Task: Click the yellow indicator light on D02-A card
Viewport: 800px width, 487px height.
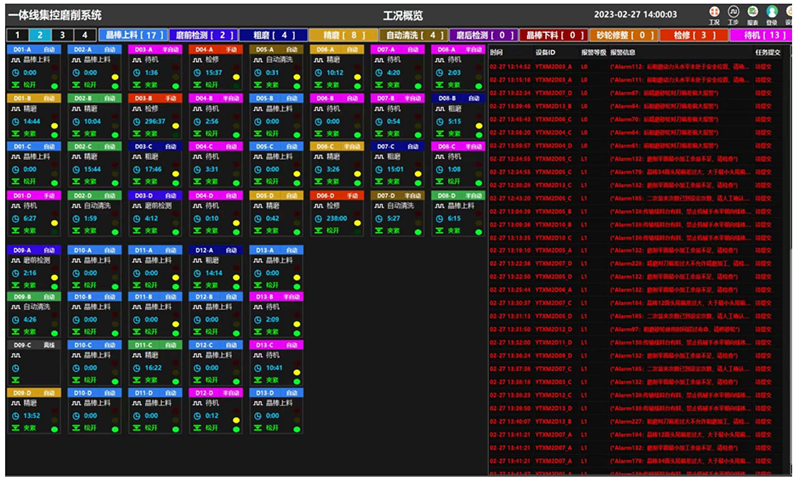Action: coord(116,77)
